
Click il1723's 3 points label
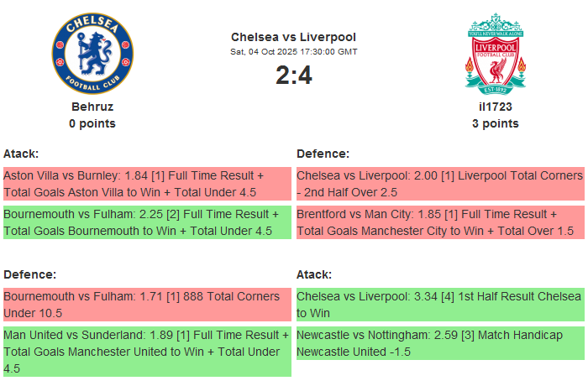[x=496, y=123]
